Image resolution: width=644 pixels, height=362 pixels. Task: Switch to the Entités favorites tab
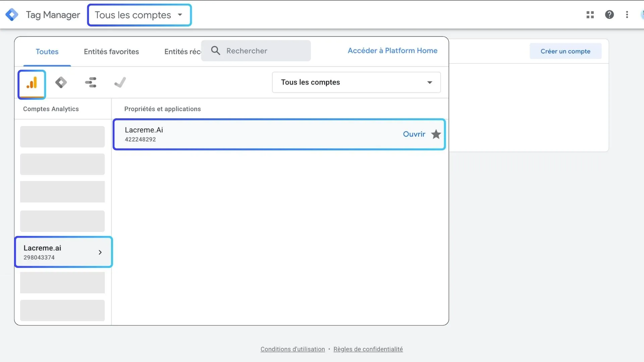(x=111, y=51)
